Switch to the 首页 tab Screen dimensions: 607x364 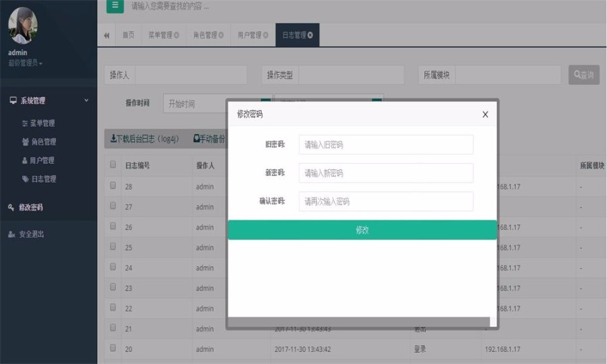click(x=127, y=35)
